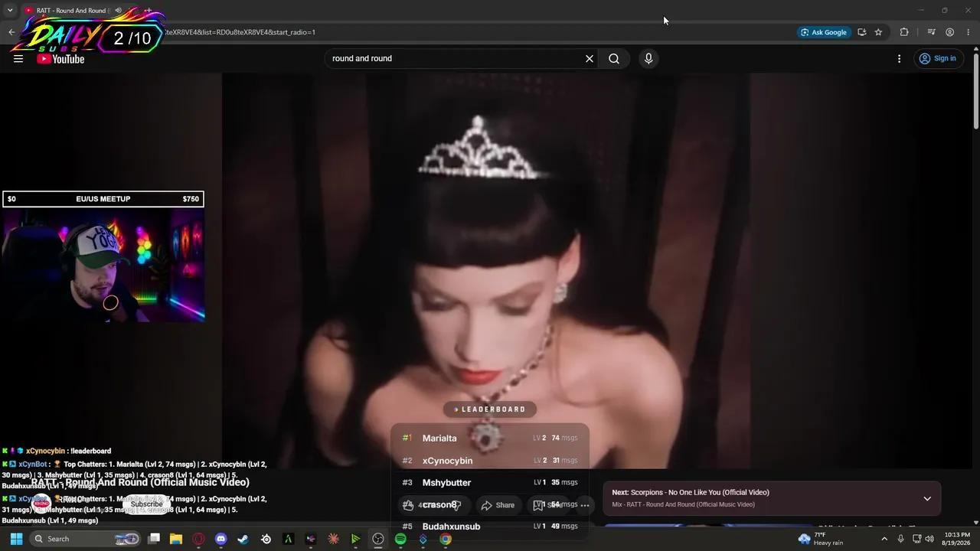The image size is (980, 551).
Task: Subscribe to the RATT channel
Action: (146, 504)
